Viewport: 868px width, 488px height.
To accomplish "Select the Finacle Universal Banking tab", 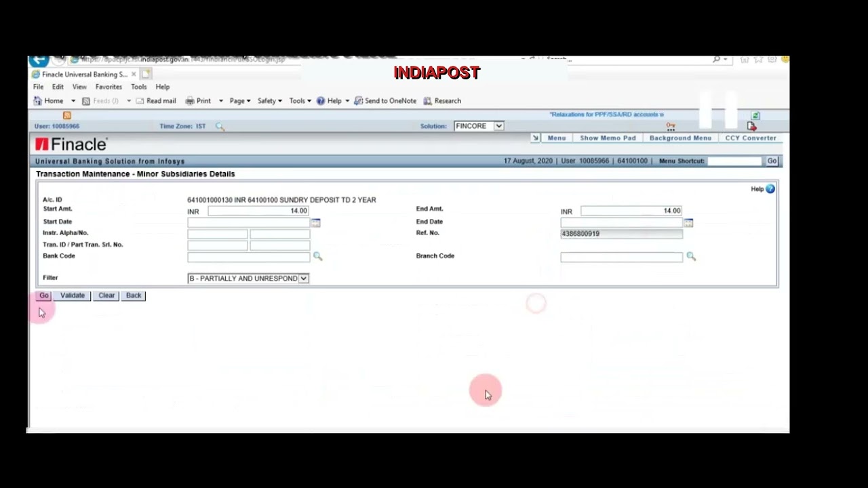I will tap(84, 75).
